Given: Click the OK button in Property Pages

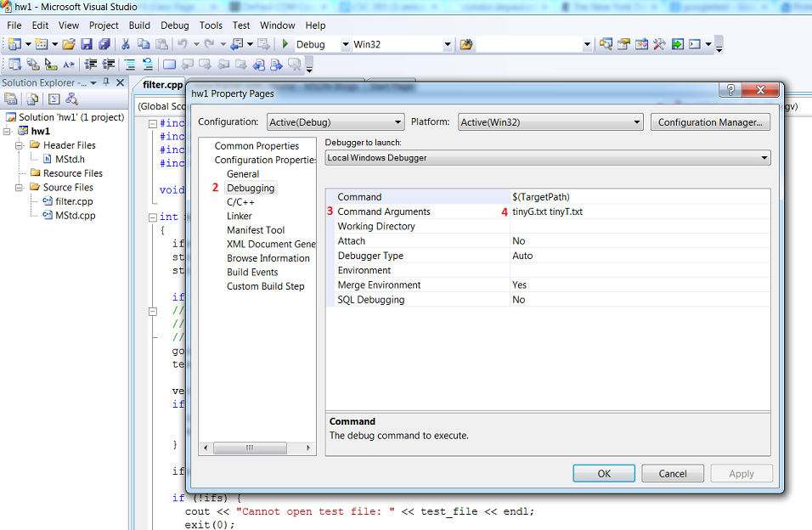Looking at the screenshot, I should coord(603,473).
